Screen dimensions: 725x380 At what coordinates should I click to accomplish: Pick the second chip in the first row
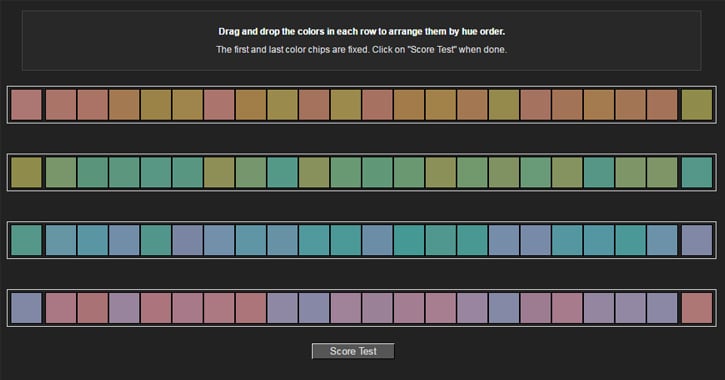click(x=61, y=105)
